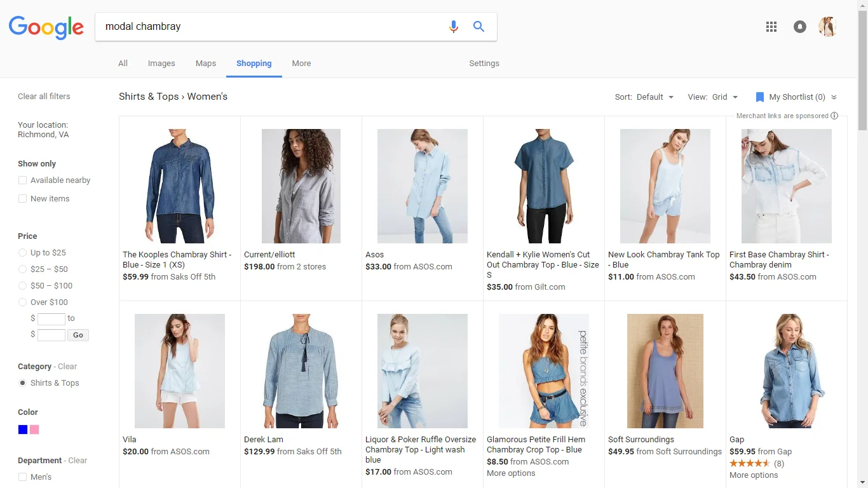The image size is (868, 488).
Task: Clear the Category filter
Action: 67,367
